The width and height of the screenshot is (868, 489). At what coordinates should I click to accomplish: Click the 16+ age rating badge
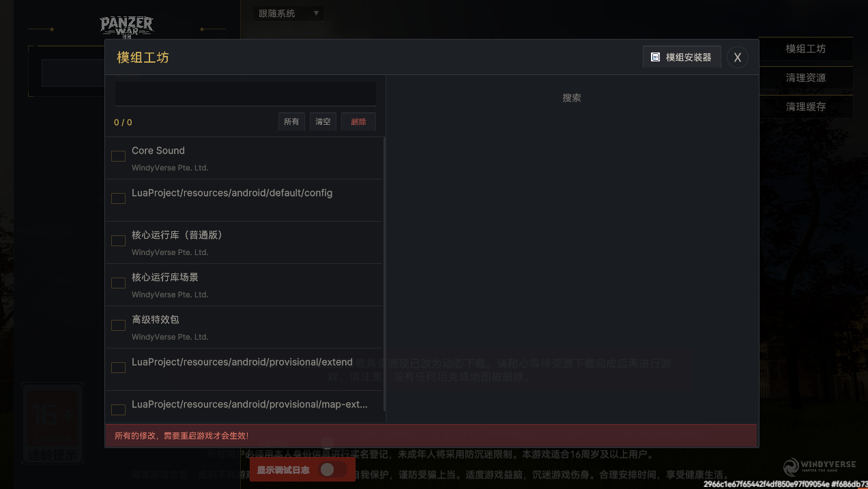[x=53, y=424]
